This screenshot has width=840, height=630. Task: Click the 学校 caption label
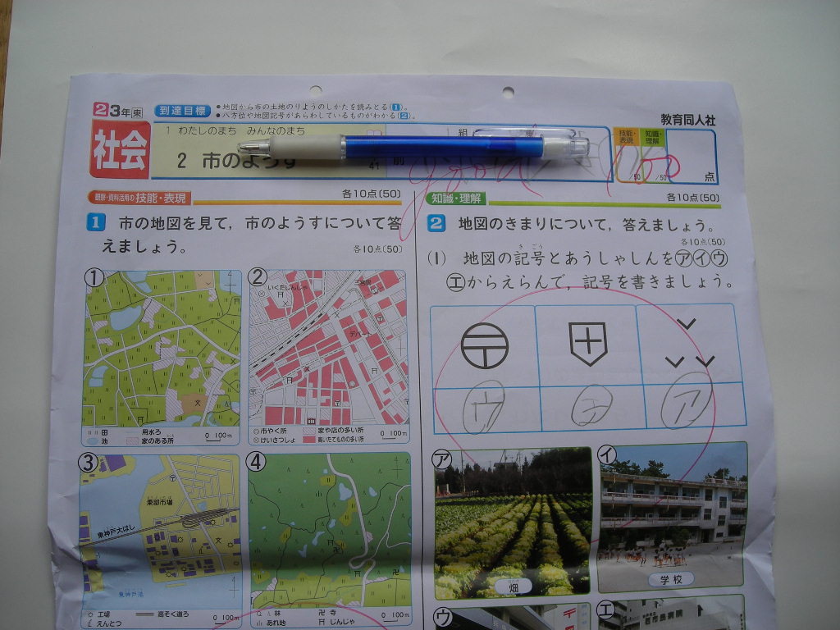665,579
